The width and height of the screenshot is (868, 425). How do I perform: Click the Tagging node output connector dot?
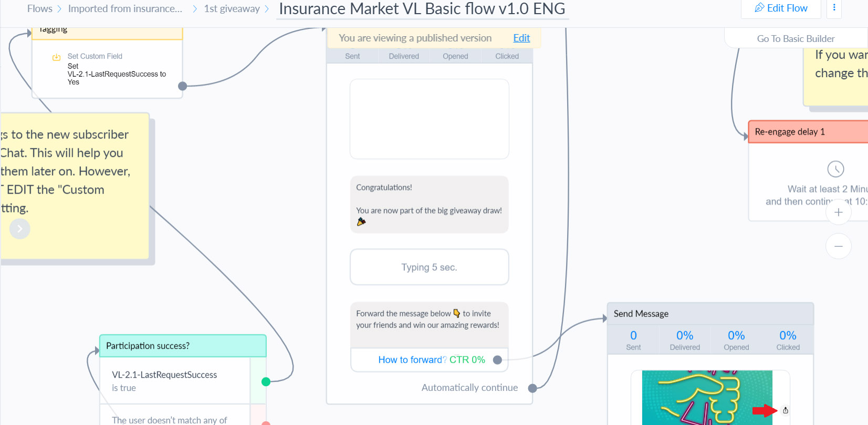[x=182, y=86]
